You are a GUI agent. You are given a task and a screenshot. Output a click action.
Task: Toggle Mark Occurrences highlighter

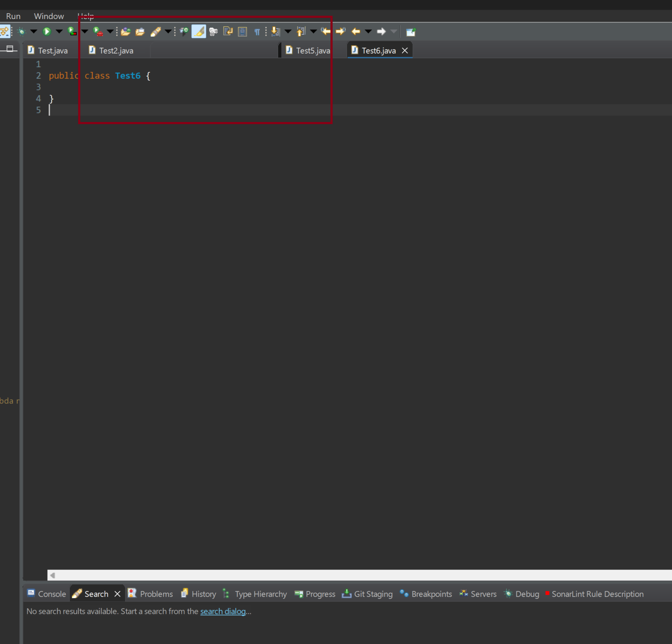(x=199, y=31)
